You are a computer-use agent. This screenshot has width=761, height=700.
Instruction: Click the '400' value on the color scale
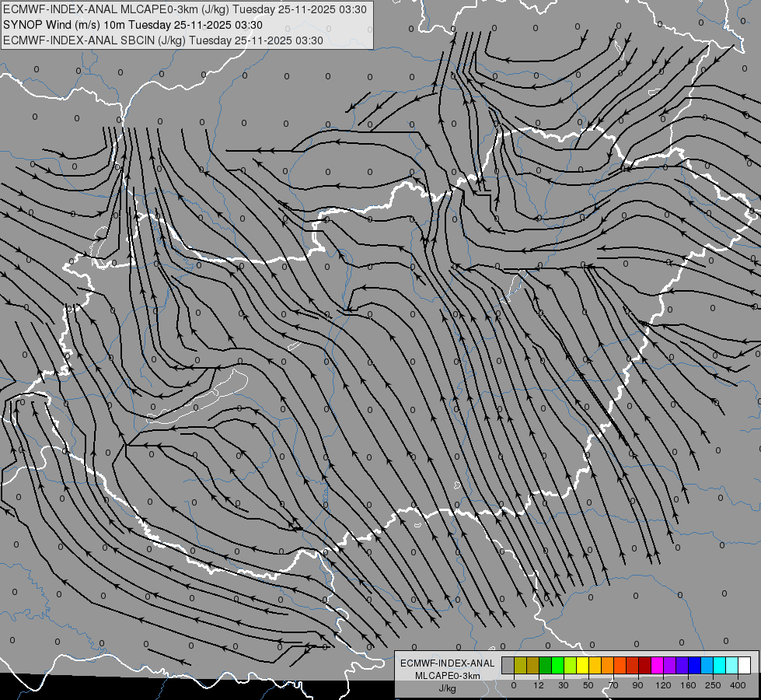[x=738, y=685]
